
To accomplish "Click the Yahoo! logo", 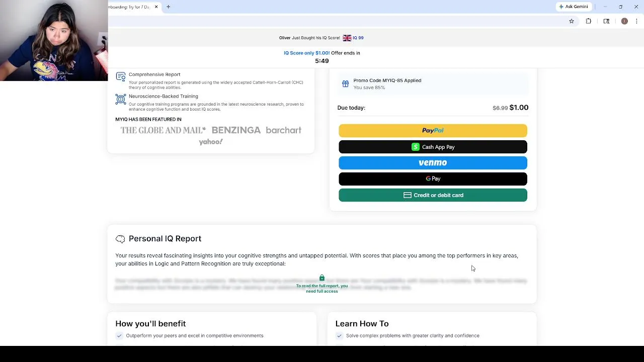I will (211, 142).
